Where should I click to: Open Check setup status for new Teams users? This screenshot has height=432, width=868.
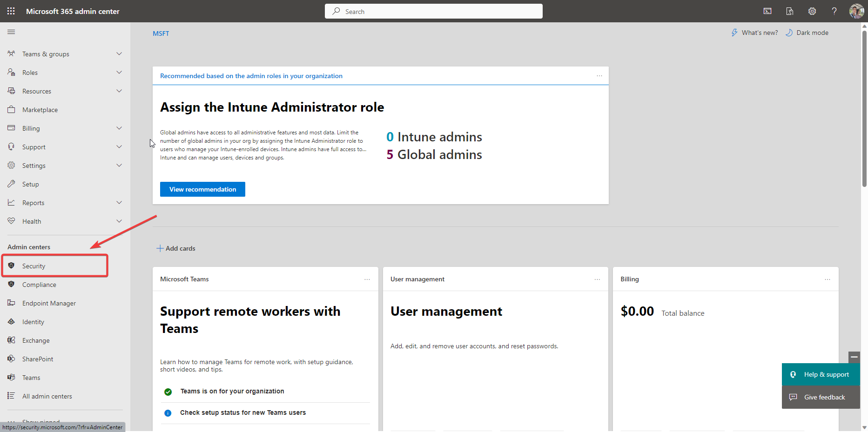243,413
